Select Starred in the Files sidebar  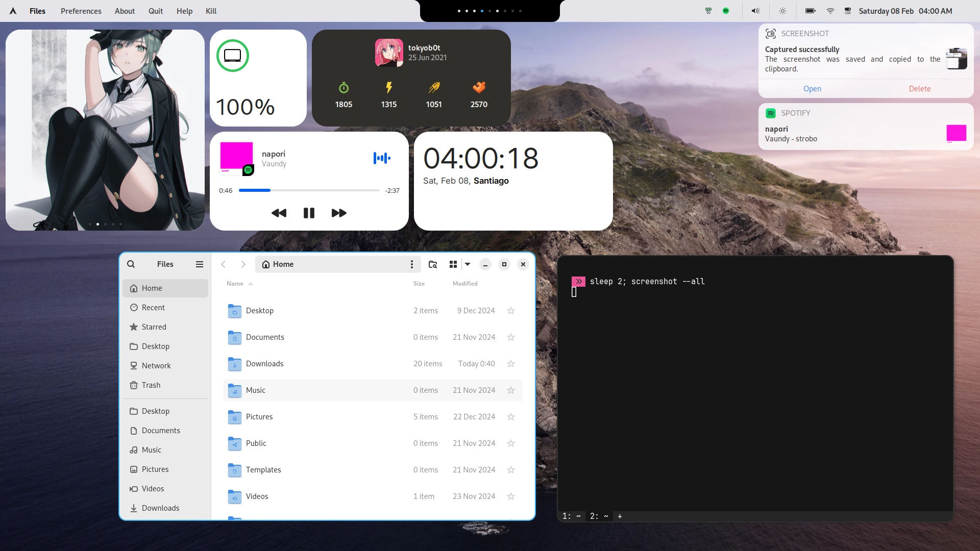pos(165,327)
